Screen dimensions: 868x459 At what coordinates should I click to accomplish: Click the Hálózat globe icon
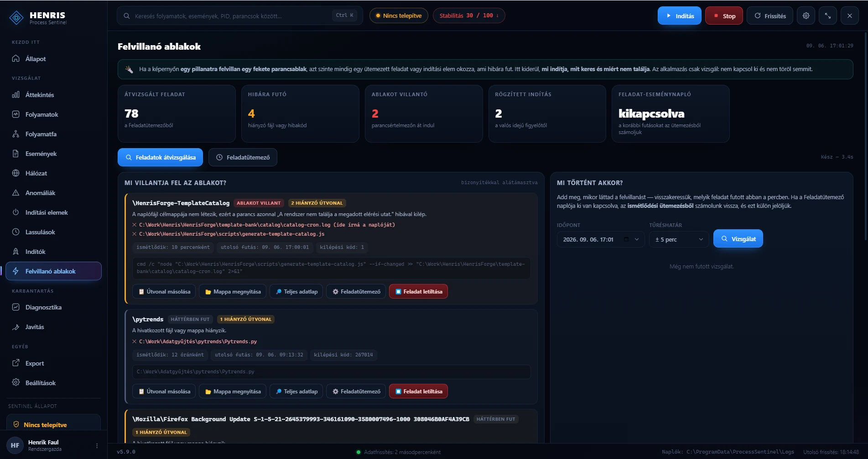(x=16, y=173)
